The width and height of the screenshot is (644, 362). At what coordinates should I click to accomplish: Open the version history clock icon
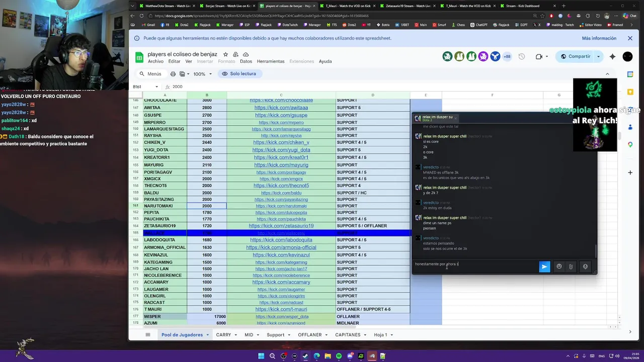pyautogui.click(x=522, y=57)
